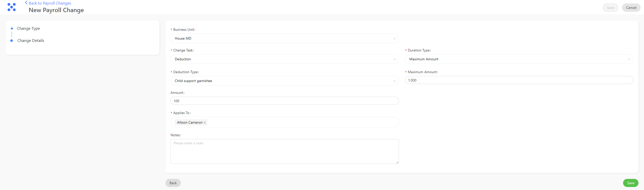This screenshot has width=644, height=190.
Task: Expand the Deduction Type dropdown
Action: (x=285, y=81)
